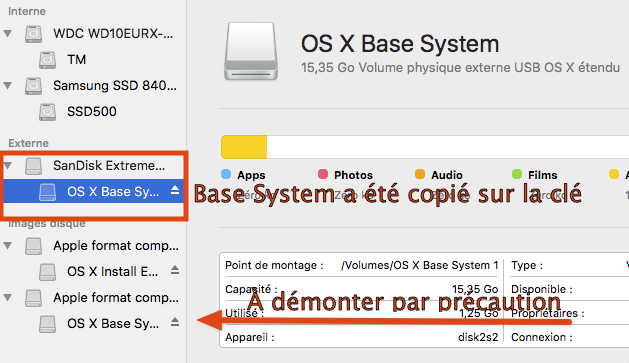
Task: Collapse the WDC WD10EURX disclosure triangle
Action: point(8,34)
